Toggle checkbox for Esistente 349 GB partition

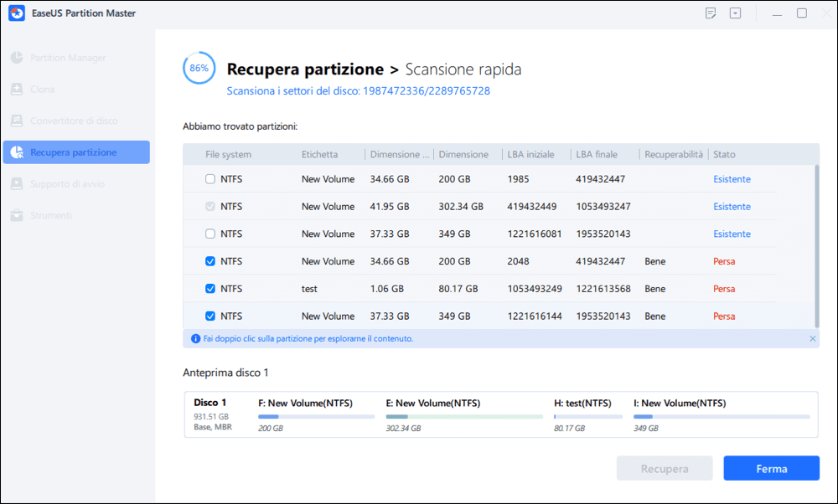pyautogui.click(x=209, y=234)
